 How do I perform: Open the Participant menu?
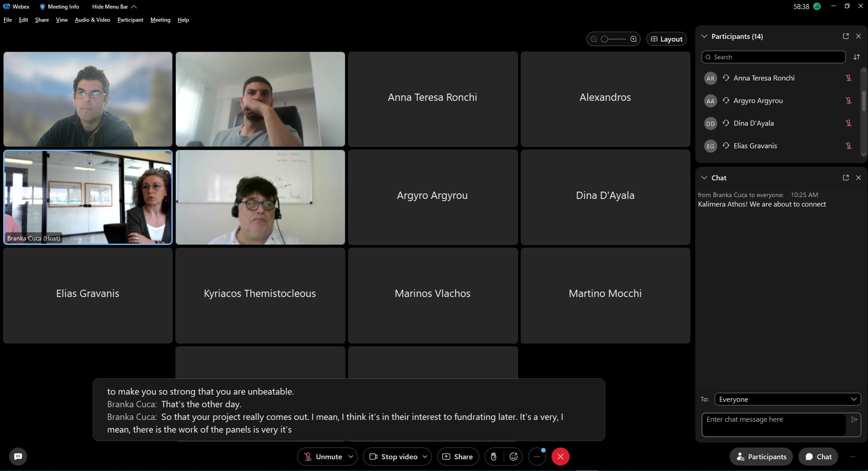coord(130,20)
